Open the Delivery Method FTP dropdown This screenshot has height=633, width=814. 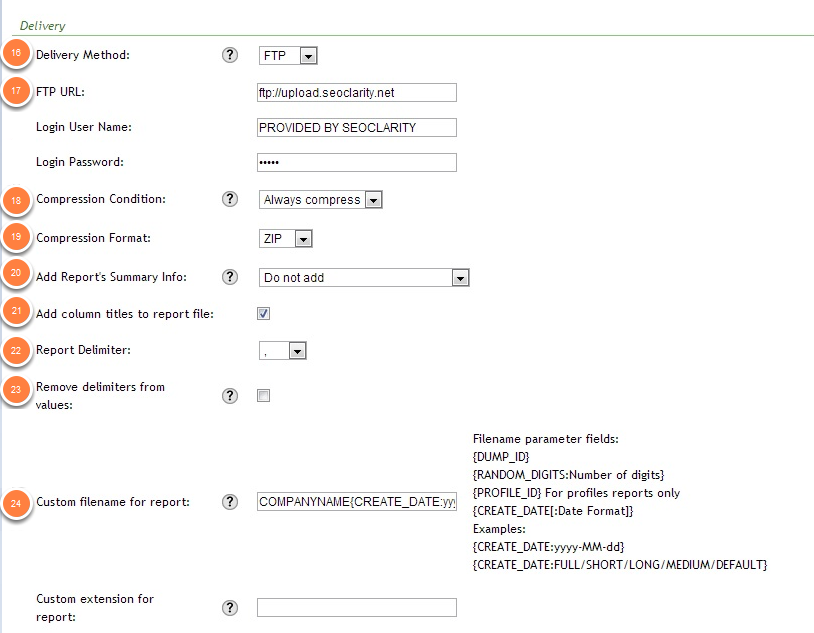(288, 56)
